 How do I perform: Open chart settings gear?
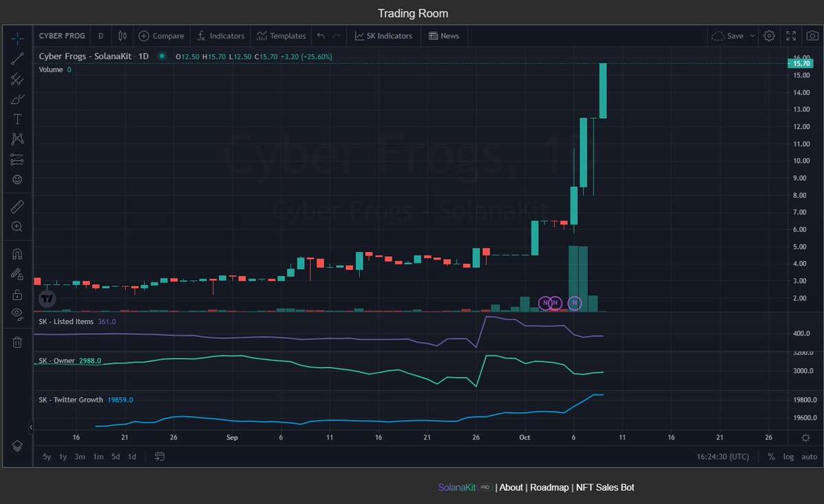pyautogui.click(x=769, y=36)
